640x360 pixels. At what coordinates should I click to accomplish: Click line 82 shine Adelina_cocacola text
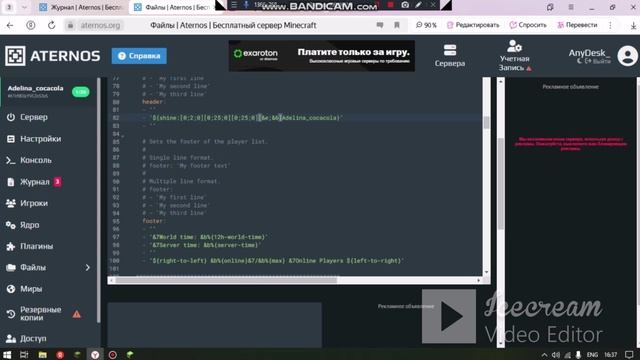pyautogui.click(x=246, y=118)
